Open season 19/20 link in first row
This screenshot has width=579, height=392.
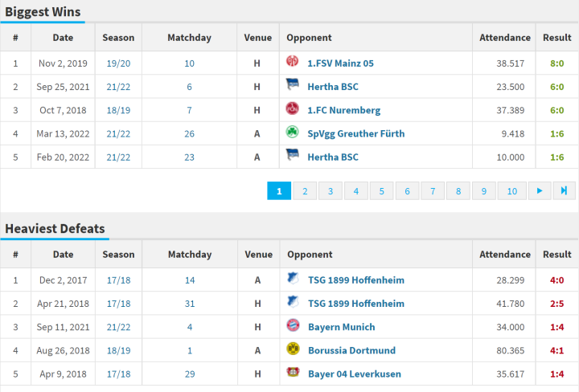point(118,63)
